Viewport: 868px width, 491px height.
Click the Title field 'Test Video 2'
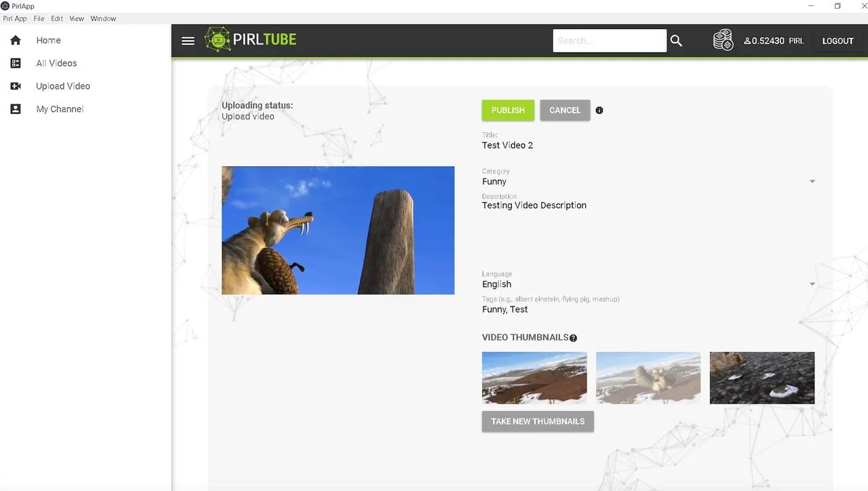tap(649, 145)
